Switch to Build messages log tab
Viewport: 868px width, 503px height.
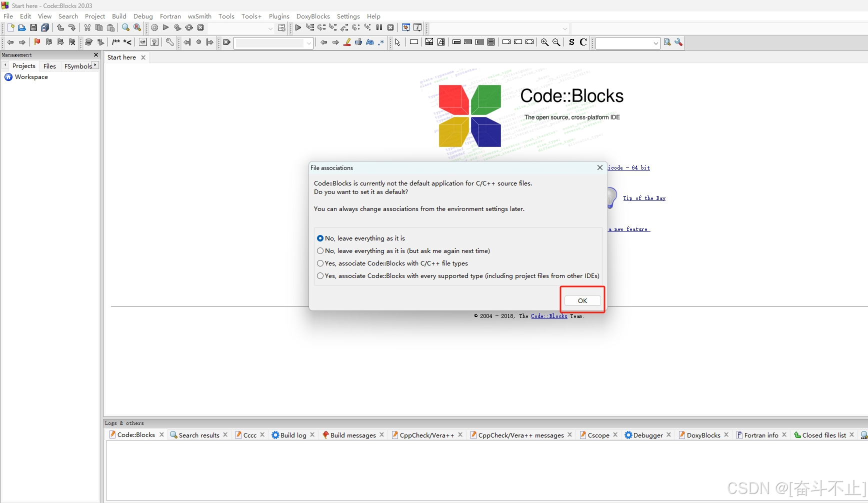[353, 435]
